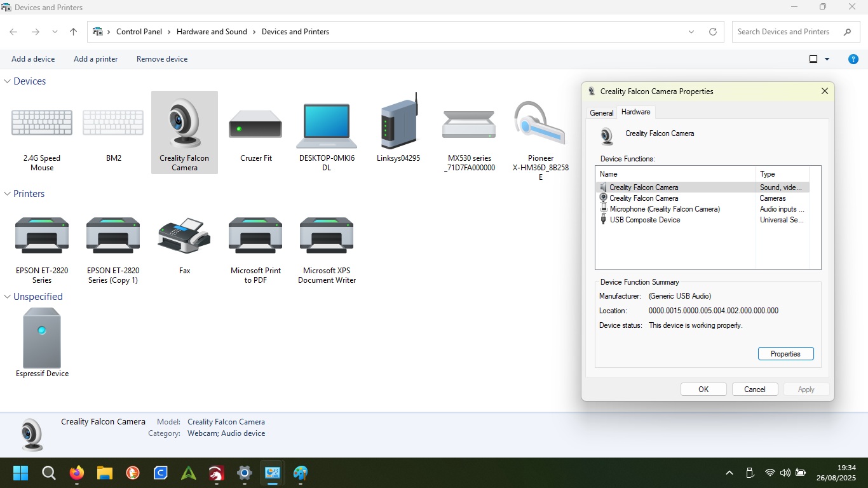868x488 pixels.
Task: Click the Wi-Fi icon in system tray
Action: pyautogui.click(x=770, y=473)
